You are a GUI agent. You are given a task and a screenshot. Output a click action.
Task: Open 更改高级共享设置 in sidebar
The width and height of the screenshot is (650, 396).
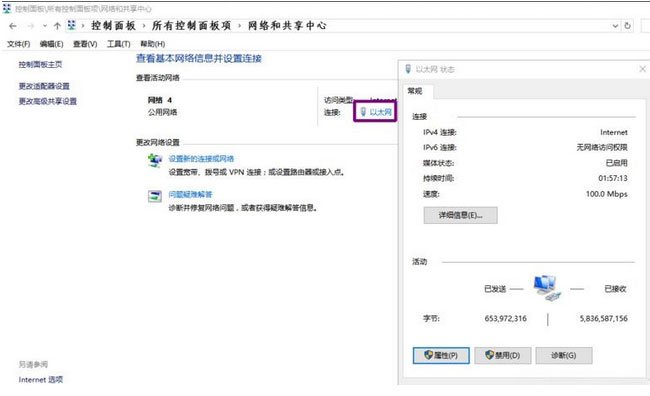[48, 101]
